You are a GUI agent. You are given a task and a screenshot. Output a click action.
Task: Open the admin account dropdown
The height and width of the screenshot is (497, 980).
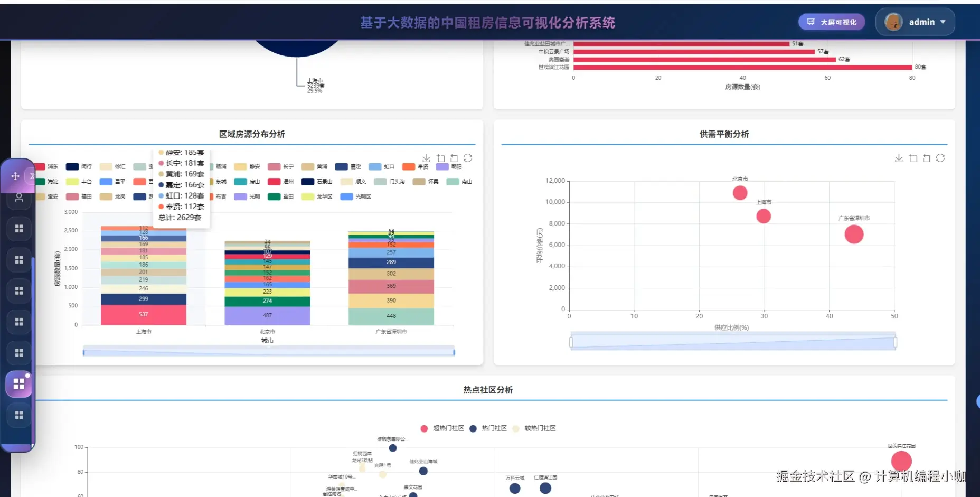[915, 22]
